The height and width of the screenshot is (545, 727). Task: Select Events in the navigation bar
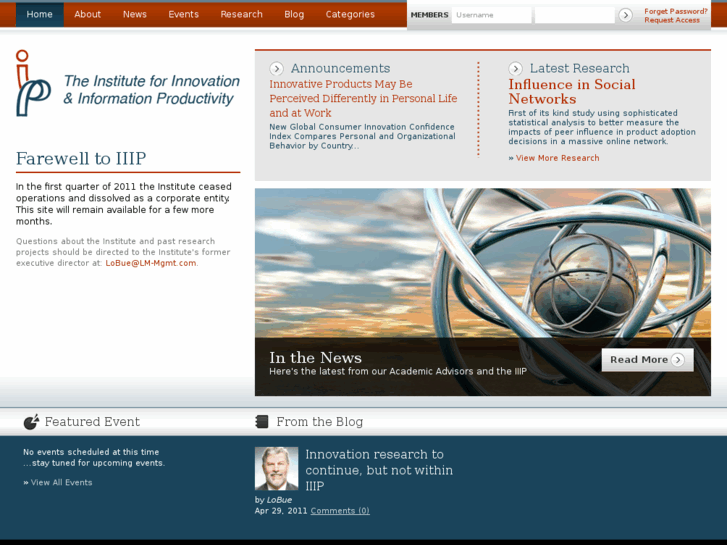point(183,14)
